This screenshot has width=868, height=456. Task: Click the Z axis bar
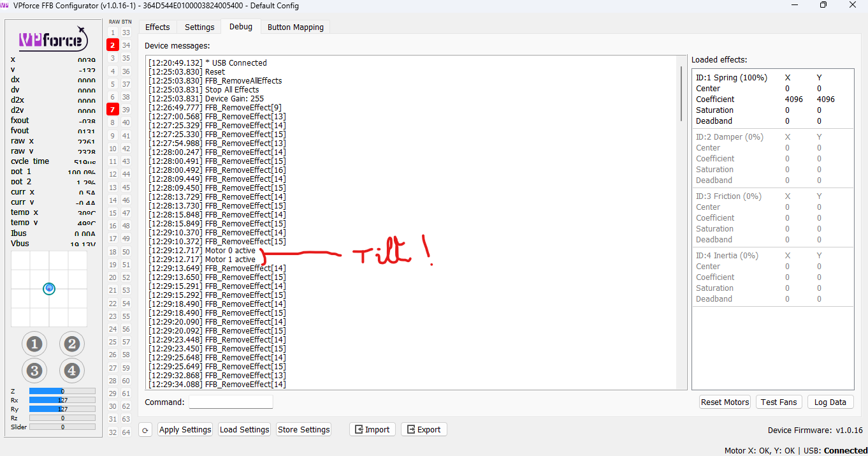62,391
